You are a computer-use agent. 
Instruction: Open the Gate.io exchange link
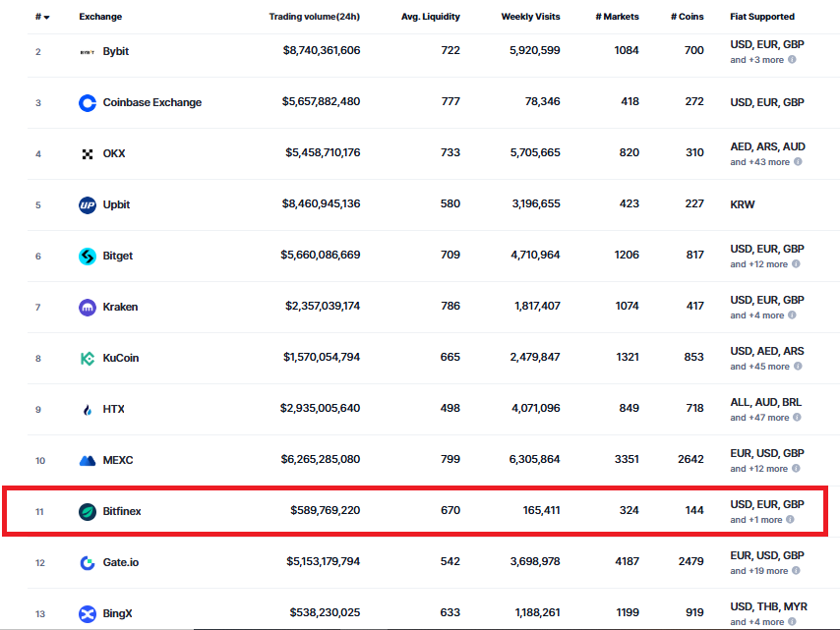click(121, 562)
